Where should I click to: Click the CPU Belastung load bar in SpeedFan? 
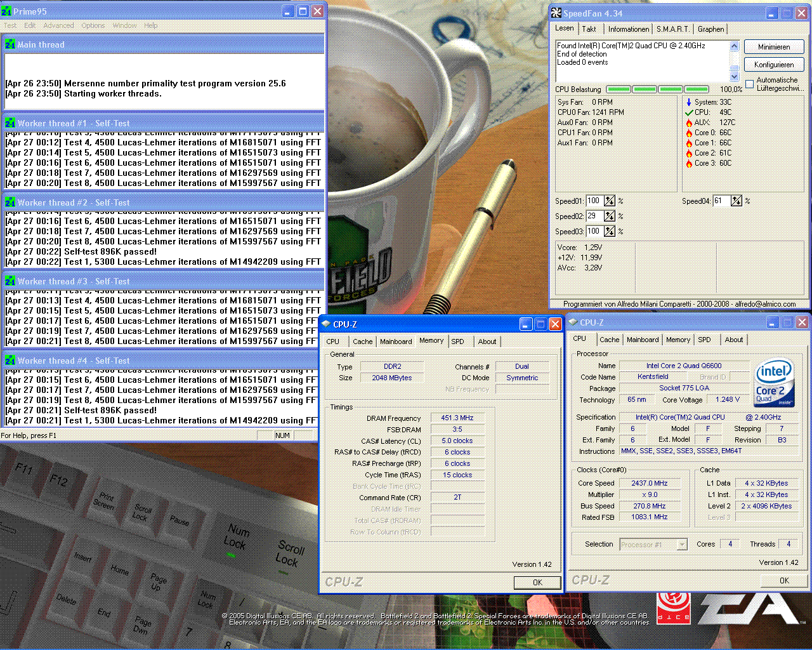(658, 90)
